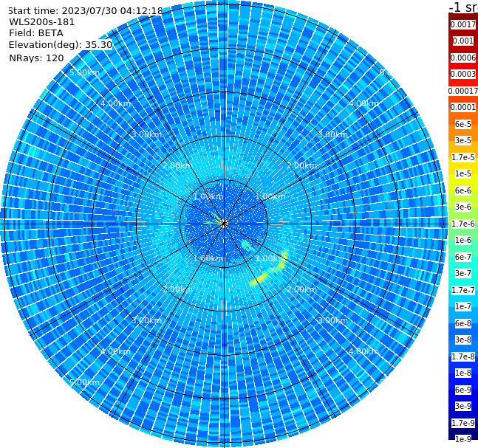Choose the 3e-7 colorbar tick label

[463, 273]
